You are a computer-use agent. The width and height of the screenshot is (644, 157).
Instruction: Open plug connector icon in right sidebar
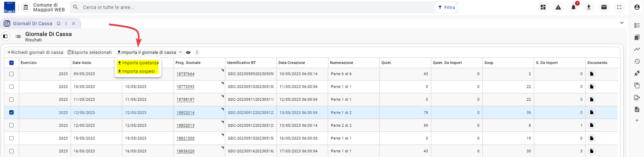point(637,73)
